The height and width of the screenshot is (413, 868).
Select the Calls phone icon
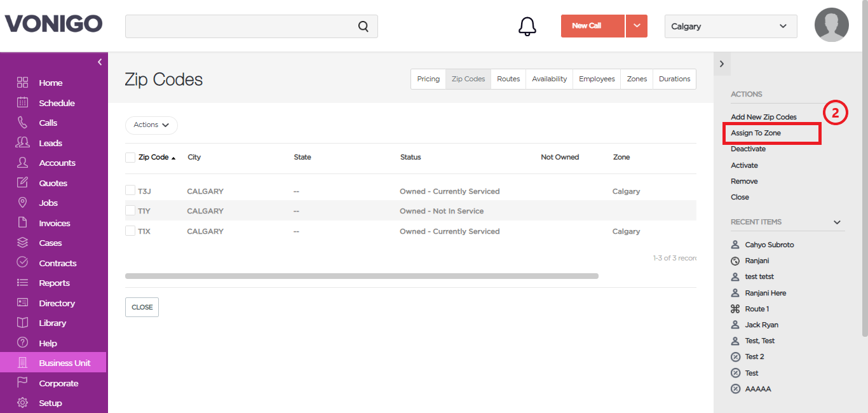22,123
